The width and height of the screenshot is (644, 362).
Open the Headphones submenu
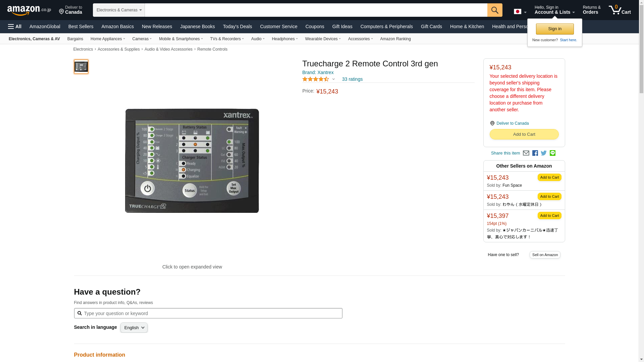click(284, 39)
